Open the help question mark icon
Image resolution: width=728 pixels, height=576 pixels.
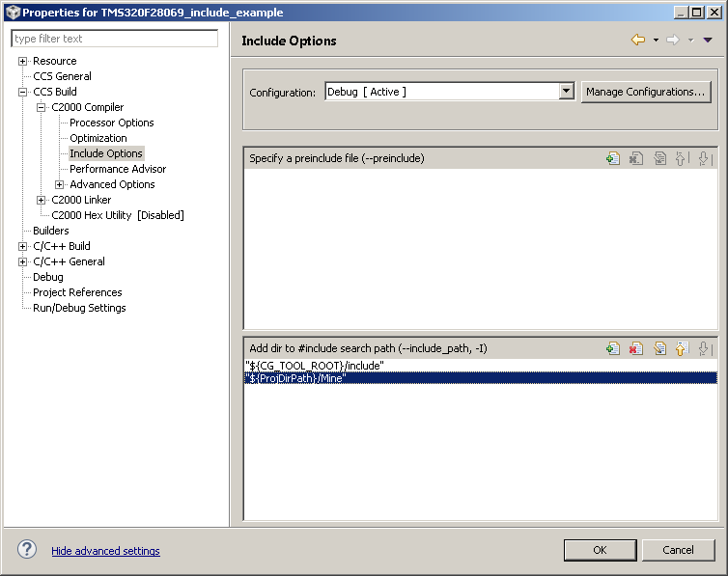(27, 549)
